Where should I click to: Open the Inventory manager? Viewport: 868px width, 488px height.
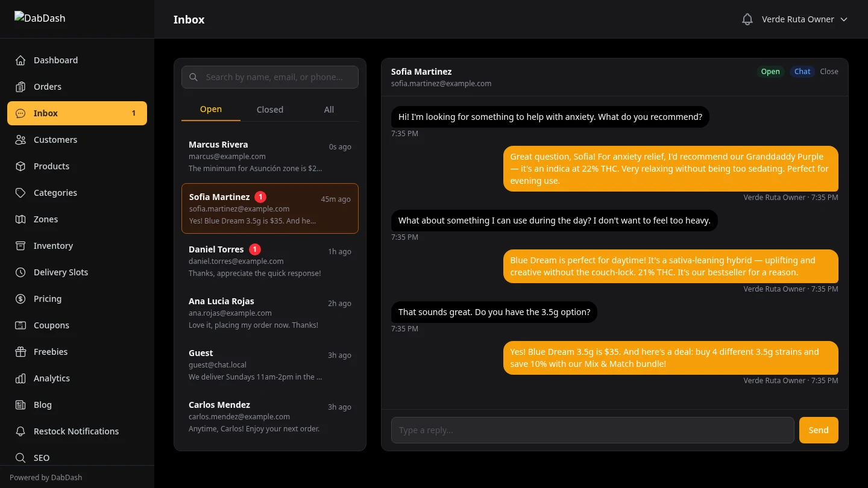(53, 245)
